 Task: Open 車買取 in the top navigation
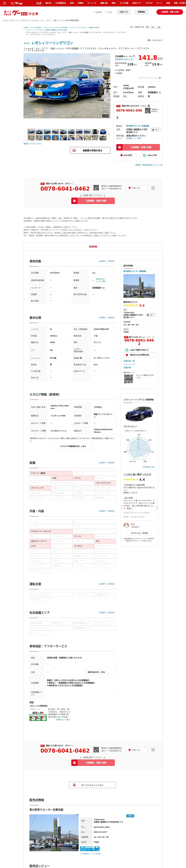(80, 3)
